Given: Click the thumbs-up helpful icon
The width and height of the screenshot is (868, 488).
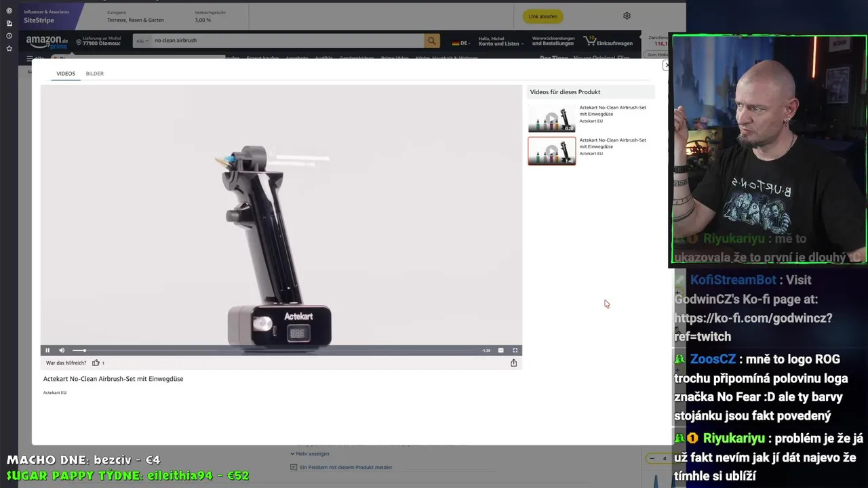Looking at the screenshot, I should tap(96, 363).
